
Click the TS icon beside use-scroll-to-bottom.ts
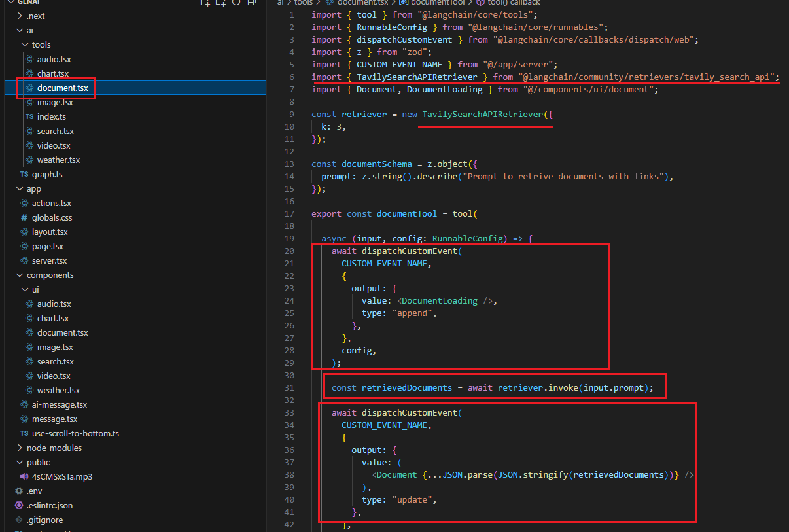[24, 434]
